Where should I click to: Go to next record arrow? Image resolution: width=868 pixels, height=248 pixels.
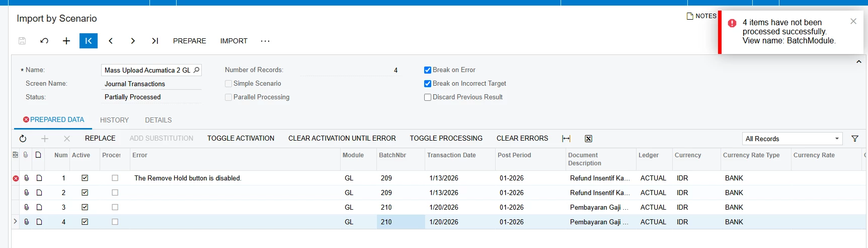[133, 41]
